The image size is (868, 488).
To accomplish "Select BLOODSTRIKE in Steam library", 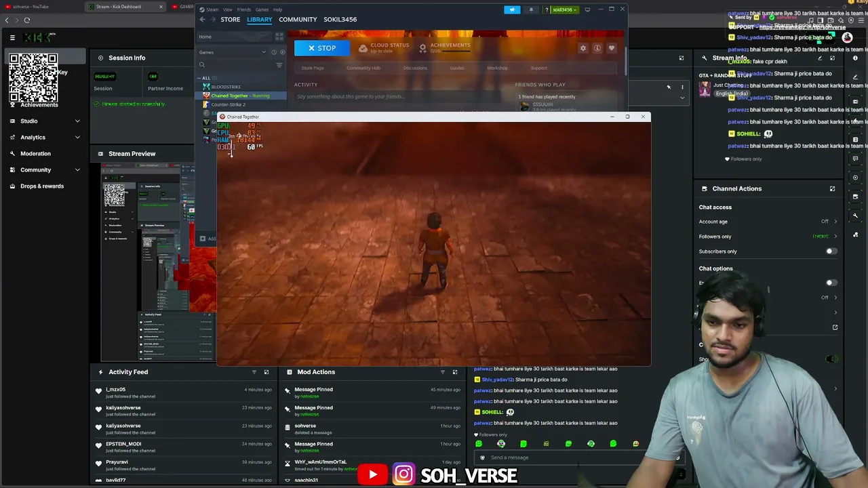I will tap(226, 87).
